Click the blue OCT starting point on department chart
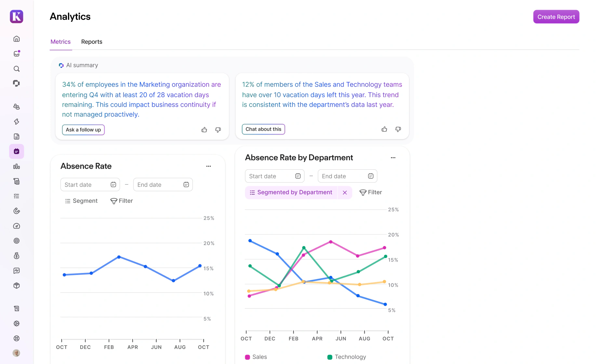596x364 pixels. coord(250,241)
